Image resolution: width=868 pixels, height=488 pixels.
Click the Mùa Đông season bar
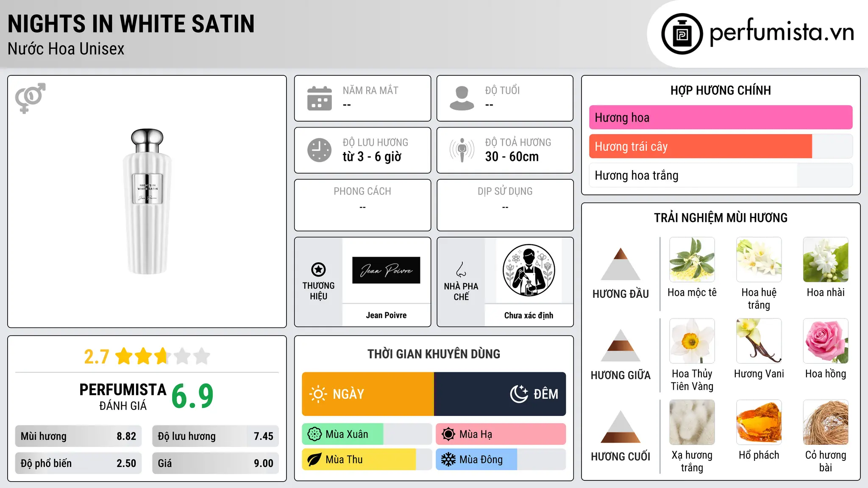(x=501, y=460)
